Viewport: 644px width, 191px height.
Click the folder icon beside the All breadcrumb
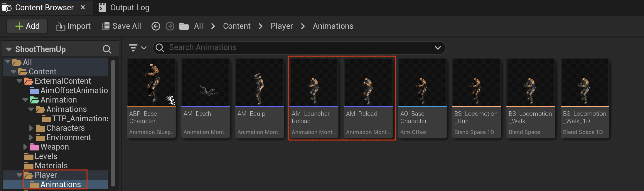pos(184,26)
